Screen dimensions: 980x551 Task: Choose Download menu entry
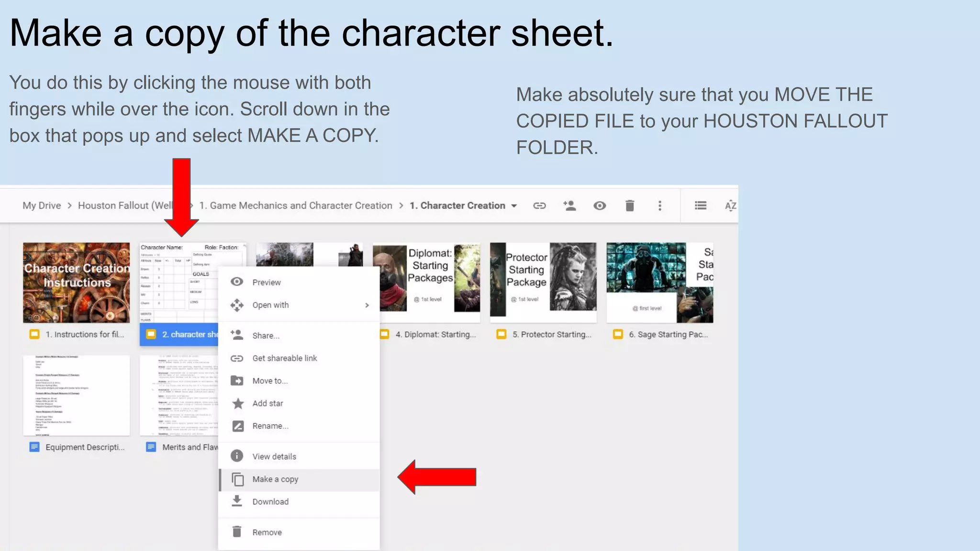point(299,501)
